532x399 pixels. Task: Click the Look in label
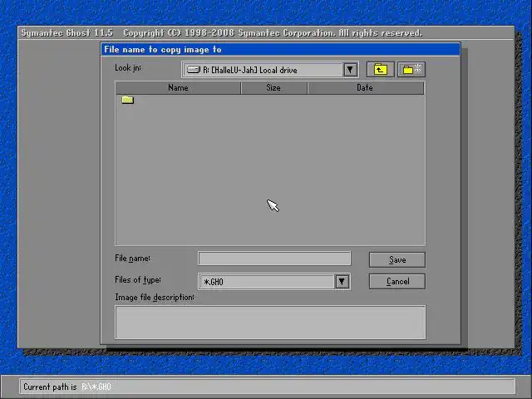[x=128, y=68]
